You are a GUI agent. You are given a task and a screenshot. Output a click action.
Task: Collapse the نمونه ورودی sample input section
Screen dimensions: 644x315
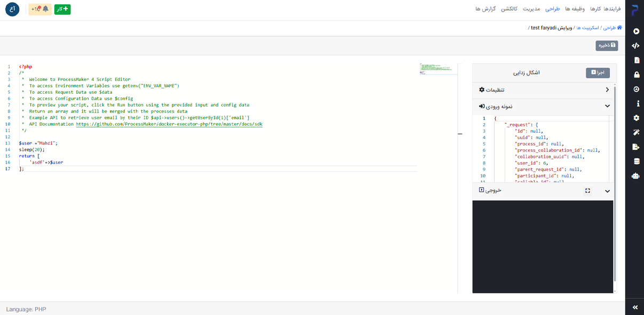(x=607, y=106)
